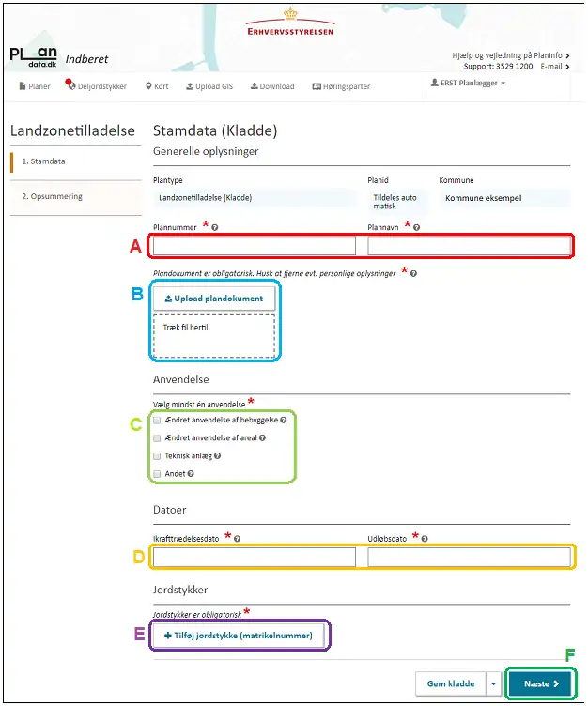Click help icon after Andet option
This screenshot has height=706, width=588.
(x=191, y=474)
